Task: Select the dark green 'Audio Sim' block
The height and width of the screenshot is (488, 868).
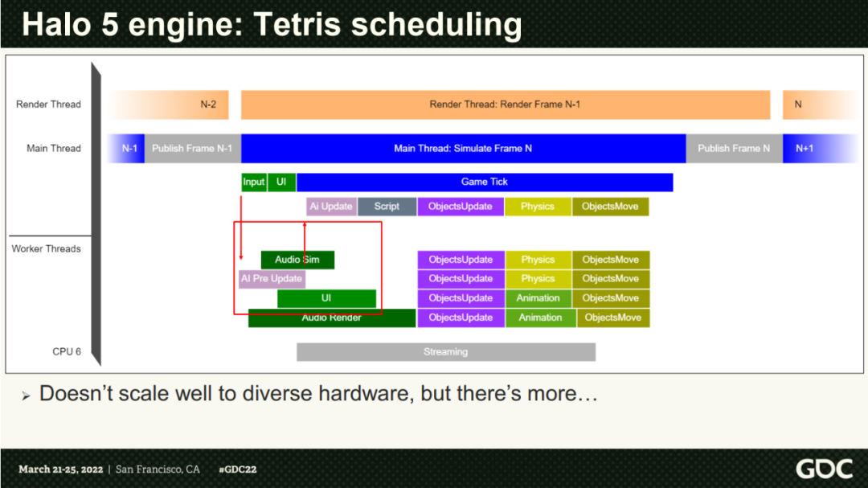Action: click(298, 260)
